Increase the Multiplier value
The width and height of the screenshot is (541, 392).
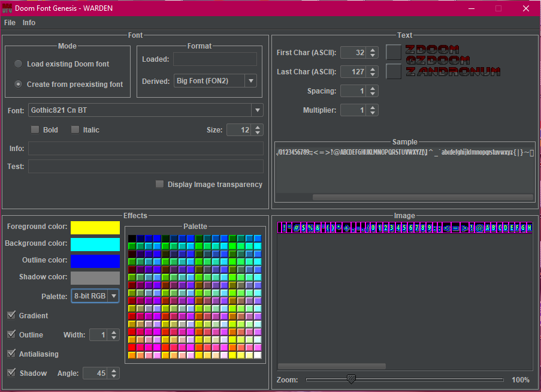tap(373, 108)
